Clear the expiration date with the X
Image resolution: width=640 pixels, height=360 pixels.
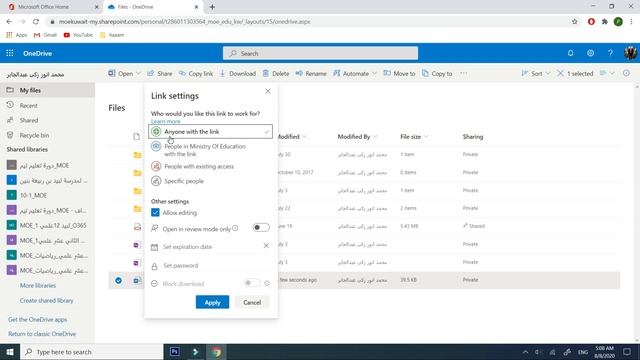[x=266, y=246]
